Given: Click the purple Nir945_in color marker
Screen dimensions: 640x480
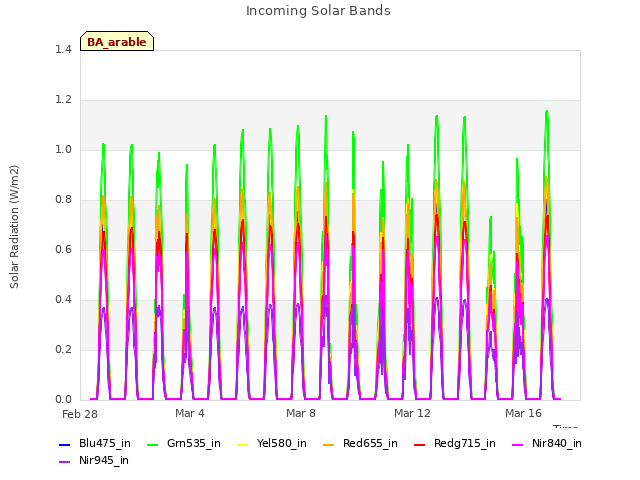Looking at the screenshot, I should 64,462.
